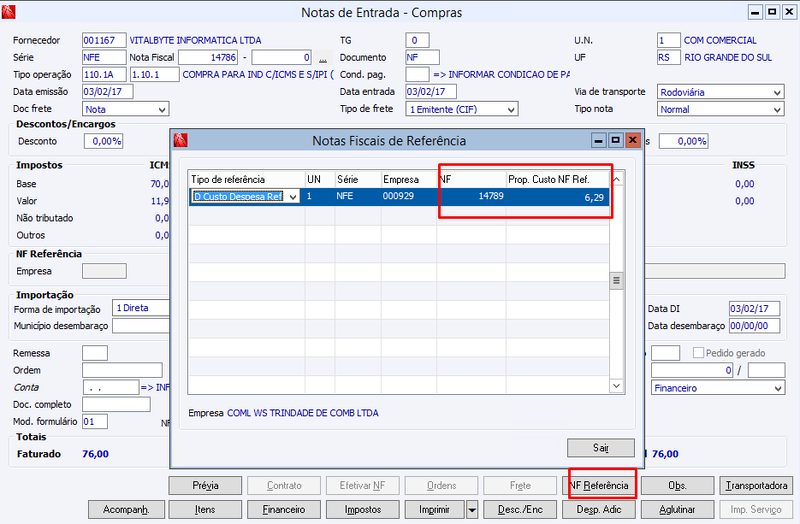800x524 pixels.
Task: Open the ellipsis lookup next to Nota Fiscal
Action: (322, 58)
